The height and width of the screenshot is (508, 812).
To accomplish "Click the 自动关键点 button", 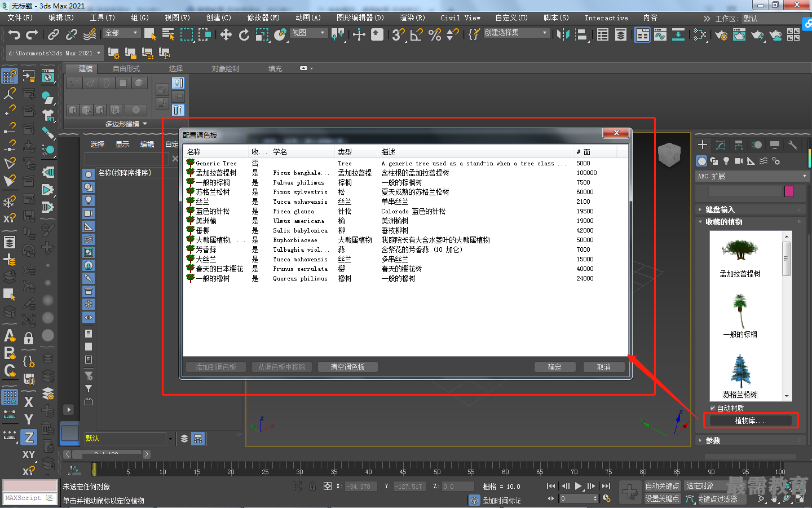I will pos(663,486).
